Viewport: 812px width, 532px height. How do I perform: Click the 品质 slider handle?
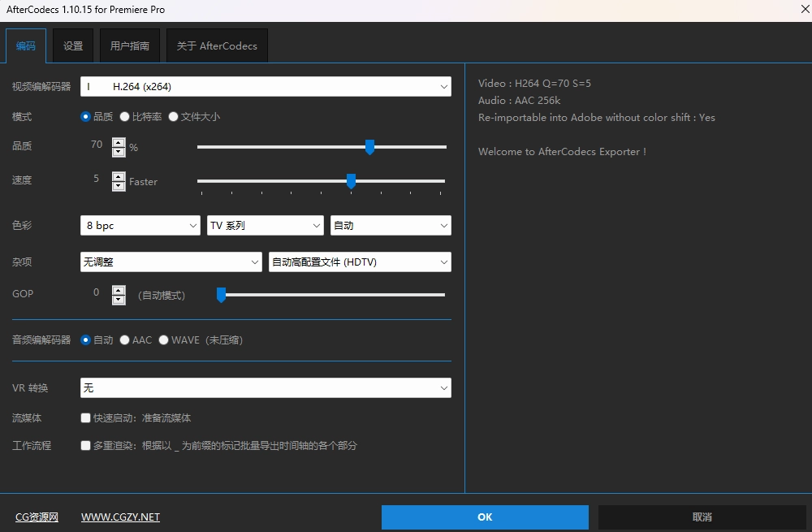click(369, 146)
